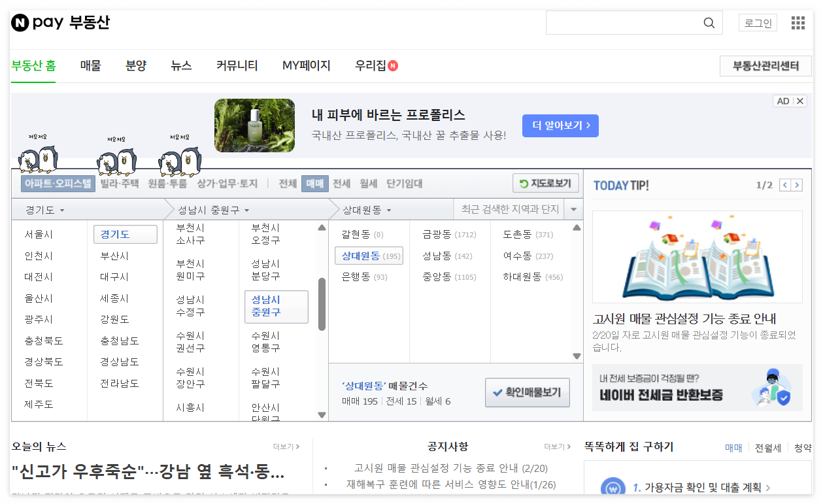Click the won coin icon in 집 구하기
Image resolution: width=823 pixels, height=504 pixels.
[x=613, y=488]
